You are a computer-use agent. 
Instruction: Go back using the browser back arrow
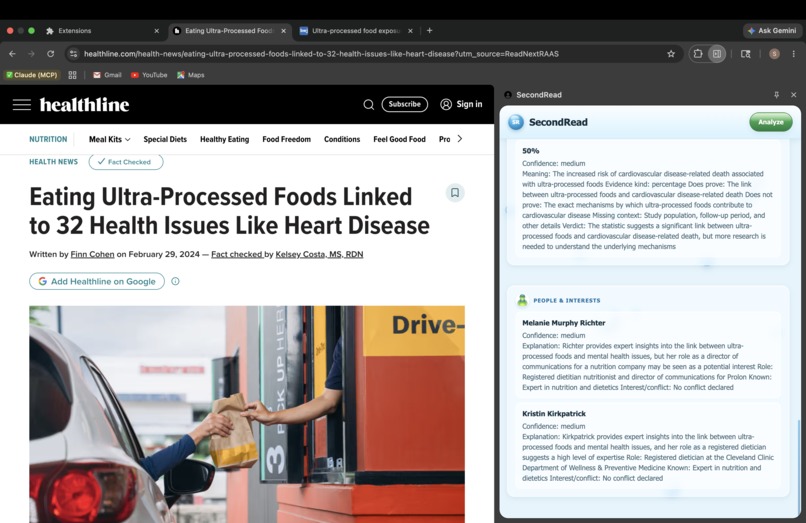pyautogui.click(x=12, y=53)
